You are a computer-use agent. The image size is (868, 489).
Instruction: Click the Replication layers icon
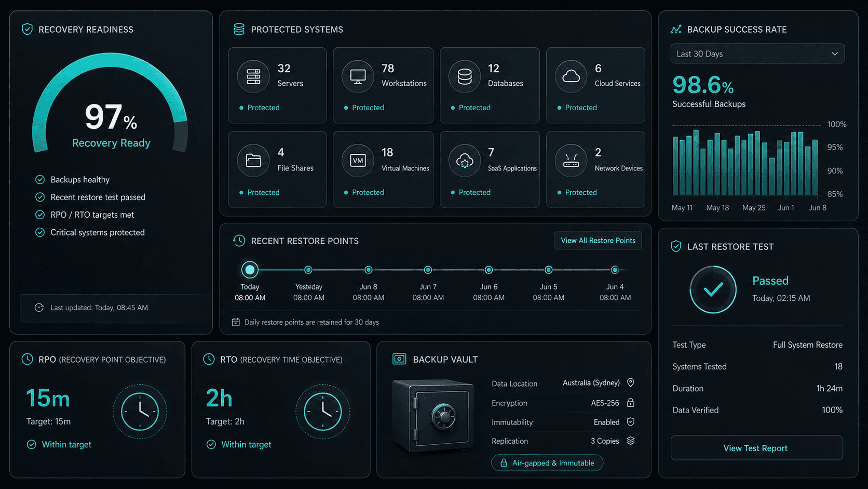(x=631, y=441)
